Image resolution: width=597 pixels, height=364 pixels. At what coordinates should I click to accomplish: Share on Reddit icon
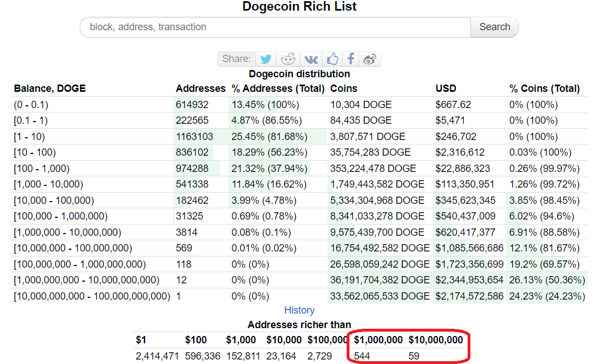click(x=288, y=59)
